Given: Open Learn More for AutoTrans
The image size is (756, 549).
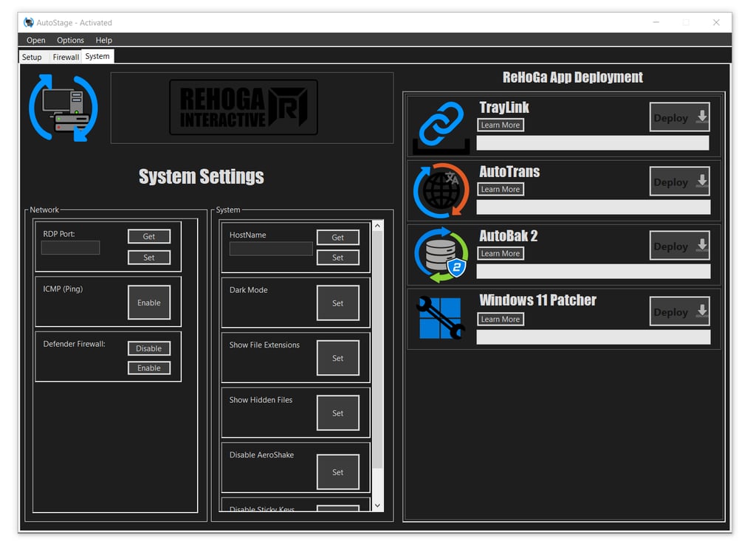Looking at the screenshot, I should [x=501, y=189].
